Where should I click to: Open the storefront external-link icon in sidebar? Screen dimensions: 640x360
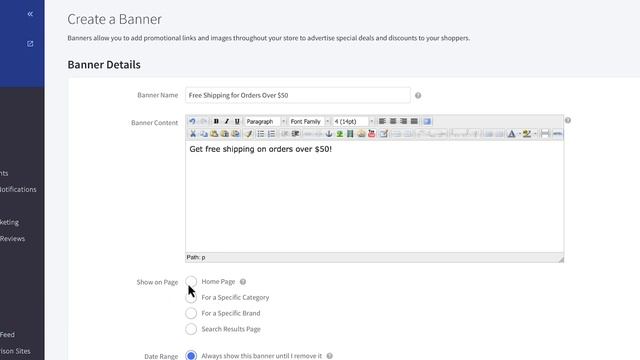pyautogui.click(x=30, y=44)
